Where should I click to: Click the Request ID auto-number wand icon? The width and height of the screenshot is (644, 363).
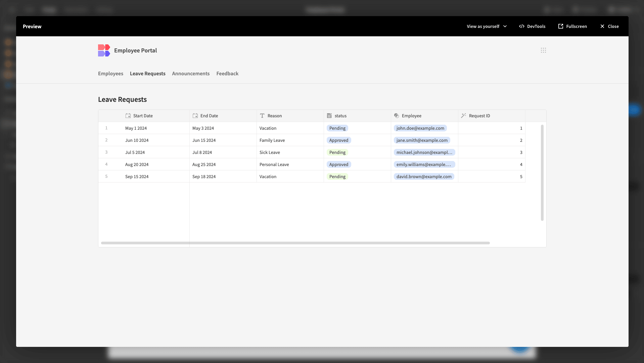pos(464,116)
